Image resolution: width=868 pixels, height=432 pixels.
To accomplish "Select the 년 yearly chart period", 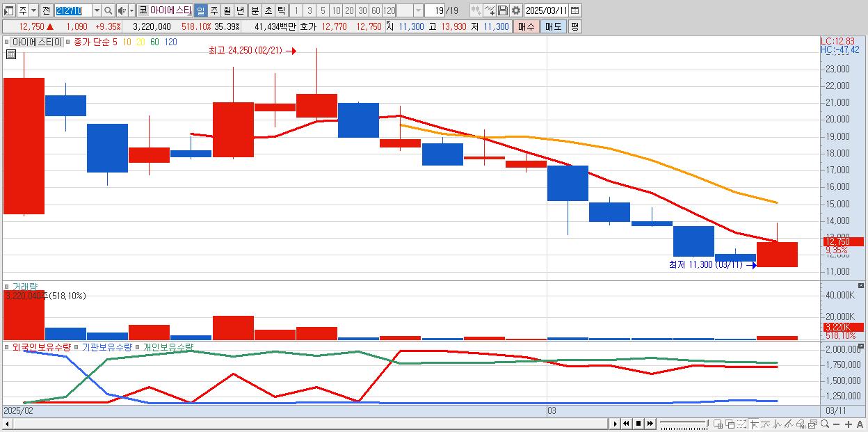I will [240, 10].
